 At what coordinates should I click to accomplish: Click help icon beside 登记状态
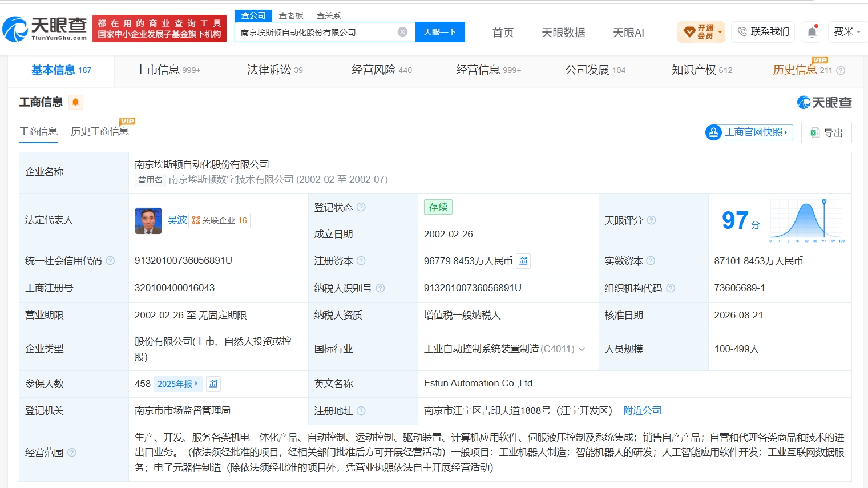(361, 207)
